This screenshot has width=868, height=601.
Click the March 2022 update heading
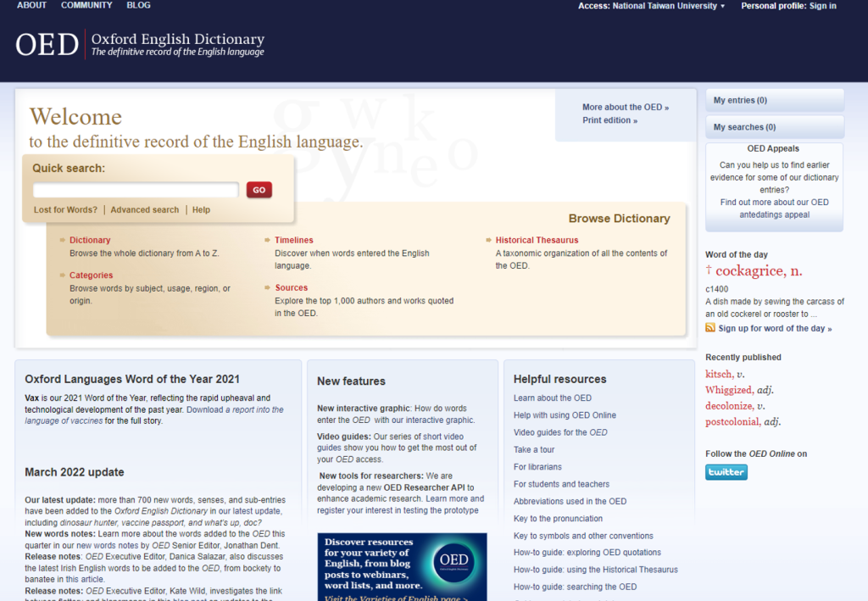[x=75, y=472]
